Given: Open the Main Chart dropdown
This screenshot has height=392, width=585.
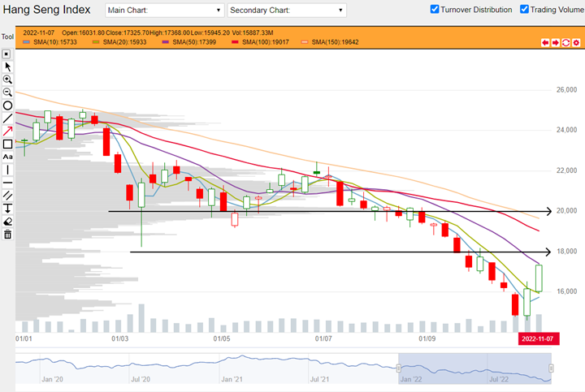Looking at the screenshot, I should [x=164, y=10].
